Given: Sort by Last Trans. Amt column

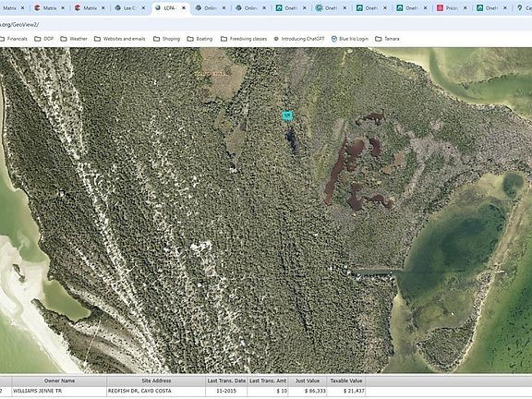Looking at the screenshot, I should [x=268, y=381].
